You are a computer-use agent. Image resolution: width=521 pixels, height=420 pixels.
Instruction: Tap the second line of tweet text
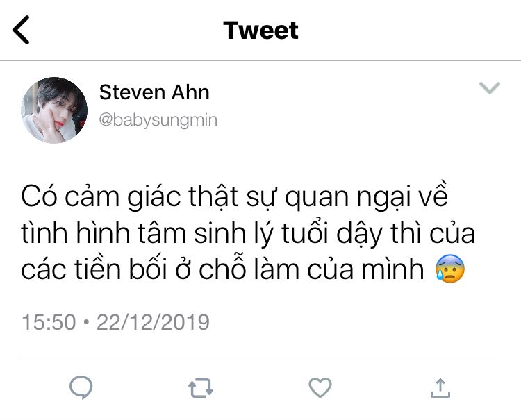click(x=248, y=233)
